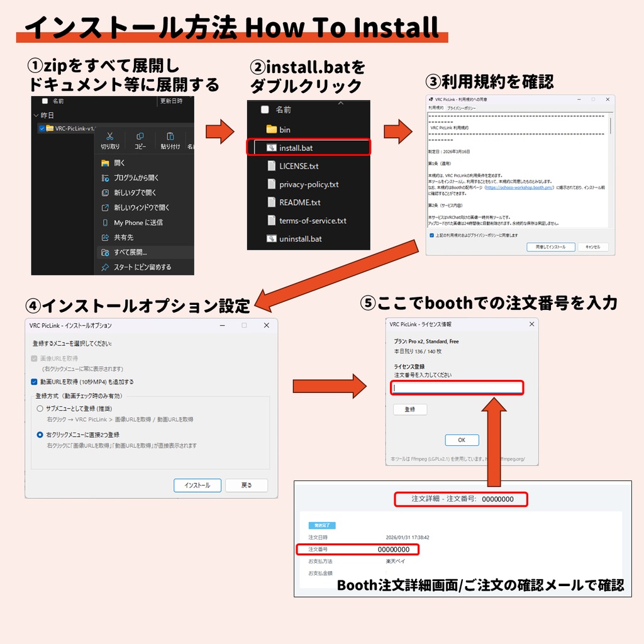Image resolution: width=644 pixels, height=644 pixels.
Task: Click the terms of service scrollbar
Action: (x=611, y=126)
